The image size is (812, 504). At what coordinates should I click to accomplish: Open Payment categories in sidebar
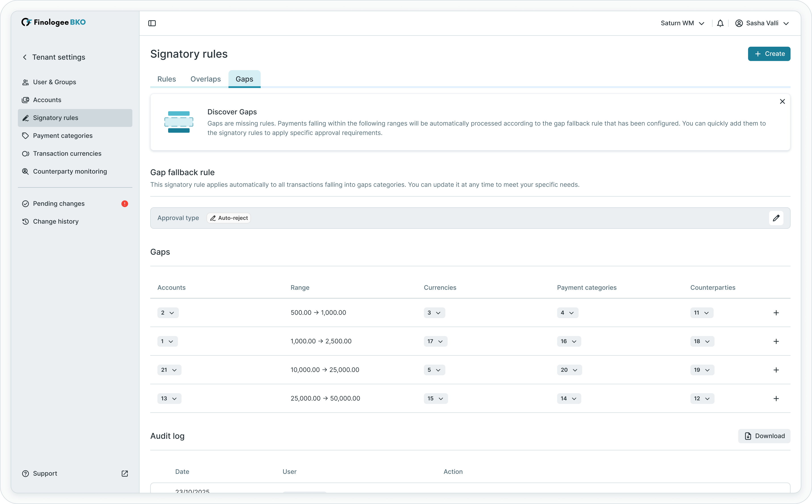coord(63,136)
